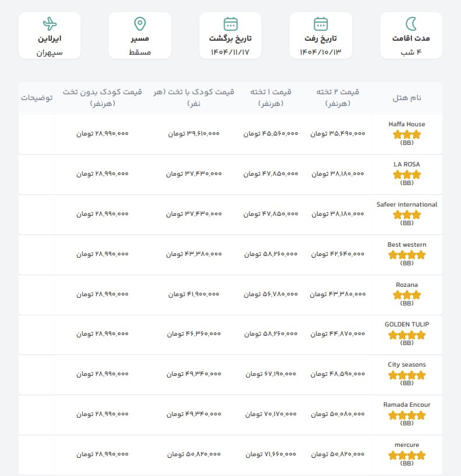
Task: Click the moon stay duration icon
Action: tap(412, 24)
